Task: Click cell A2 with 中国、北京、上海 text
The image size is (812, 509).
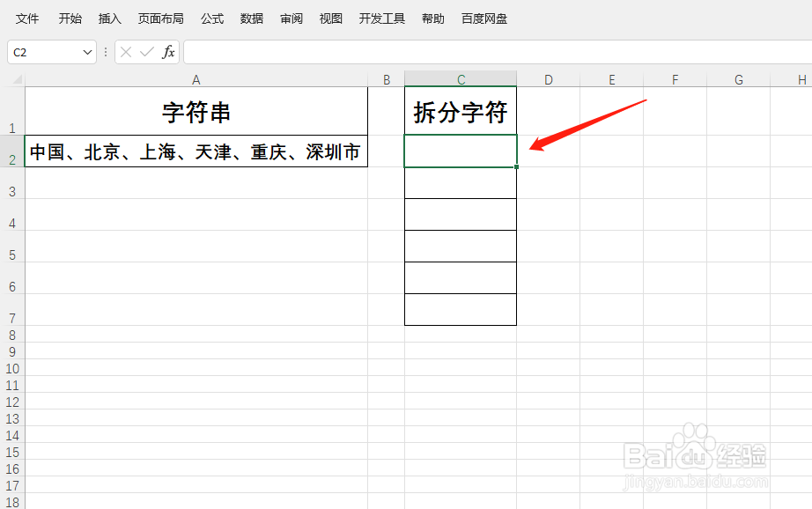Action: click(196, 151)
